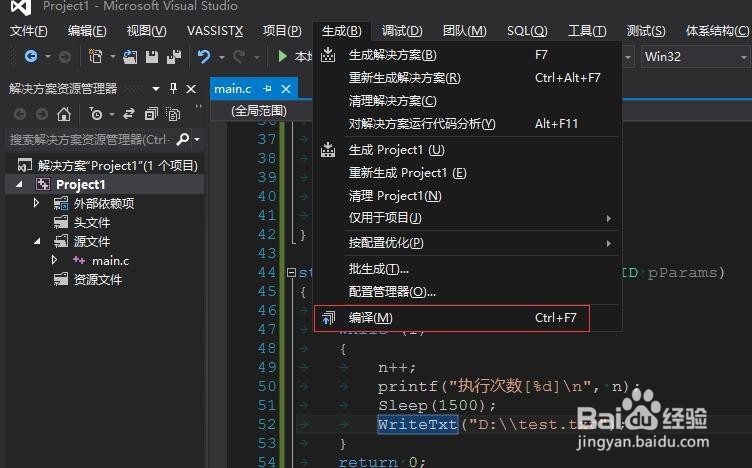The image size is (752, 468).
Task: Collapse the Project1 tree node
Action: click(x=19, y=184)
